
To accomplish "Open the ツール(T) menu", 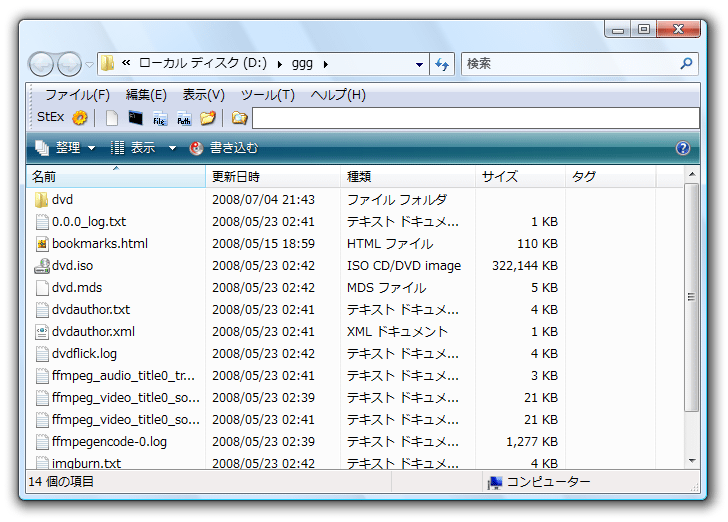I will point(268,95).
